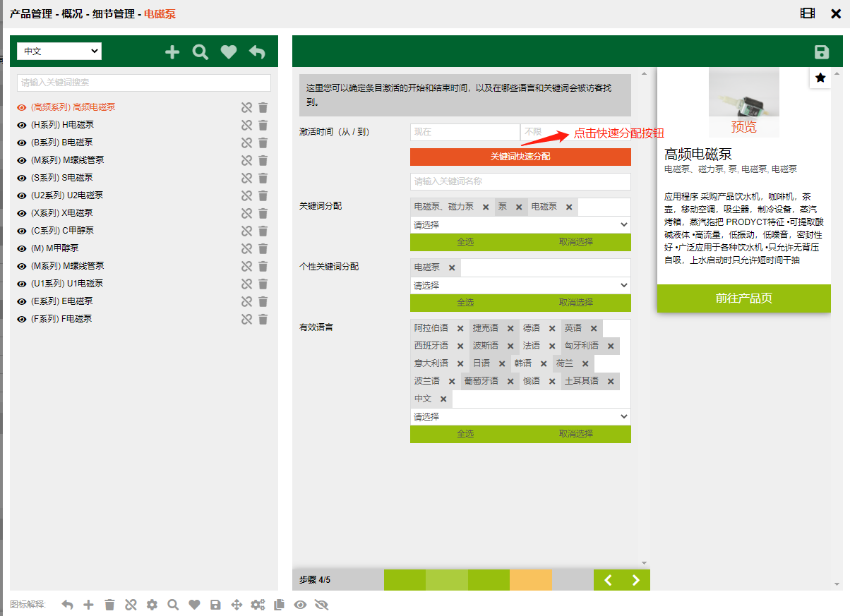The height and width of the screenshot is (616, 850).
Task: Click the heart favorites icon in left header
Action: (x=229, y=52)
